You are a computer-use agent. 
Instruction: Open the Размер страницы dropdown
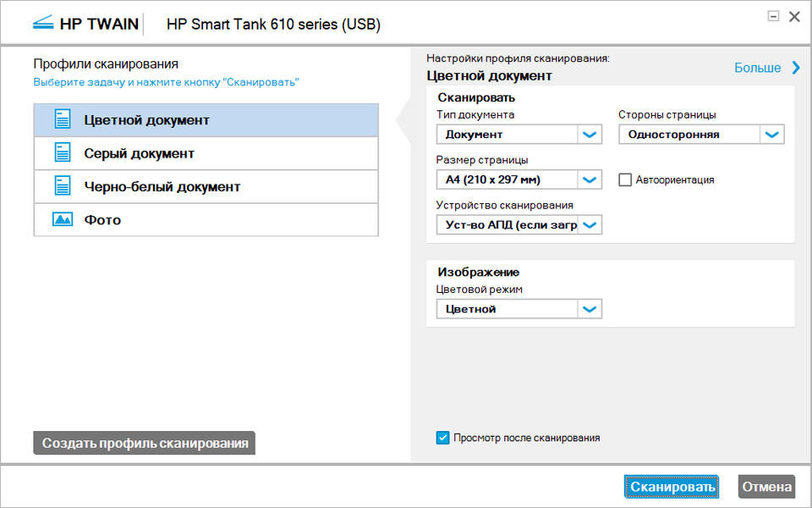590,179
